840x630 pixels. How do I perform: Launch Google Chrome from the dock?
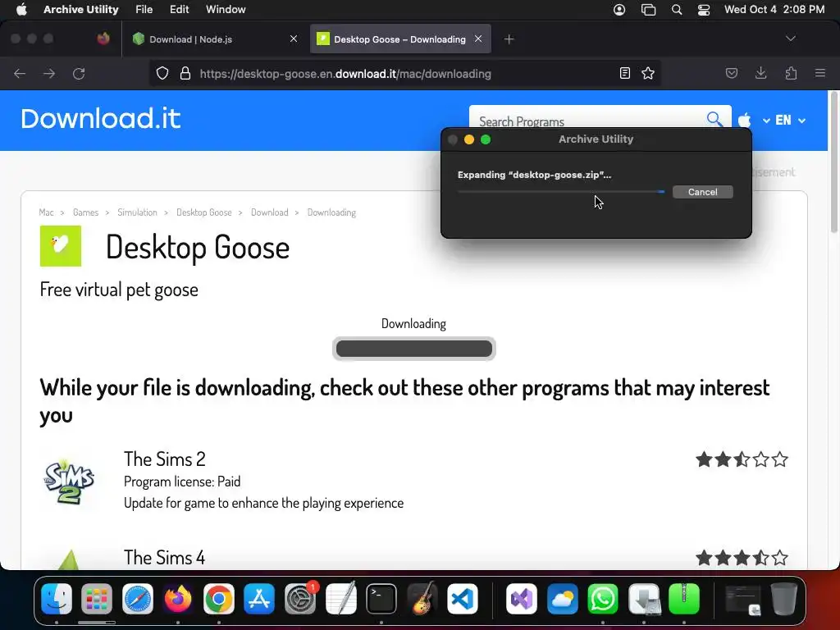218,599
